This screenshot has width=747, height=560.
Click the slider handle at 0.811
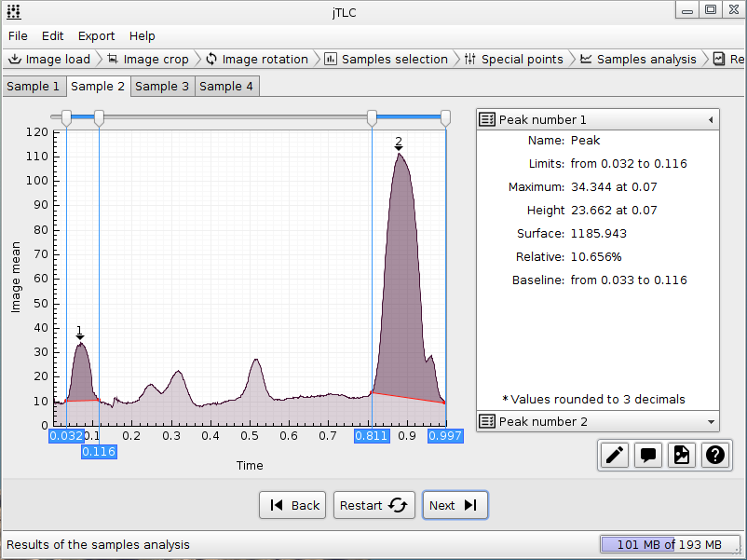click(372, 117)
